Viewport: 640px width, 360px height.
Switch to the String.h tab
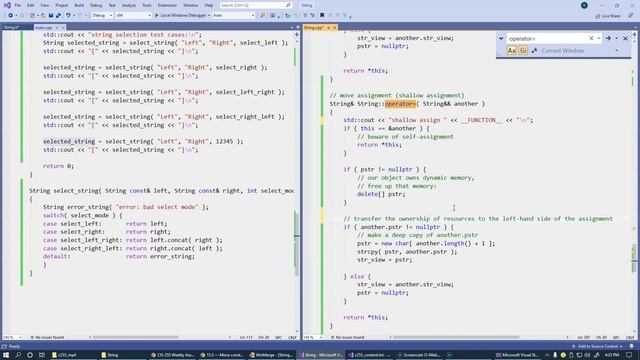coord(11,27)
